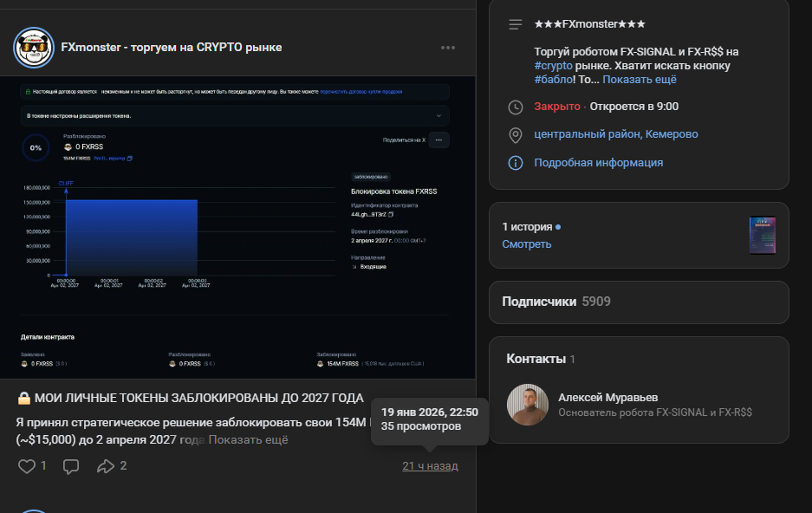812x513 pixels.
Task: Share the post using arrow icon
Action: (x=106, y=466)
